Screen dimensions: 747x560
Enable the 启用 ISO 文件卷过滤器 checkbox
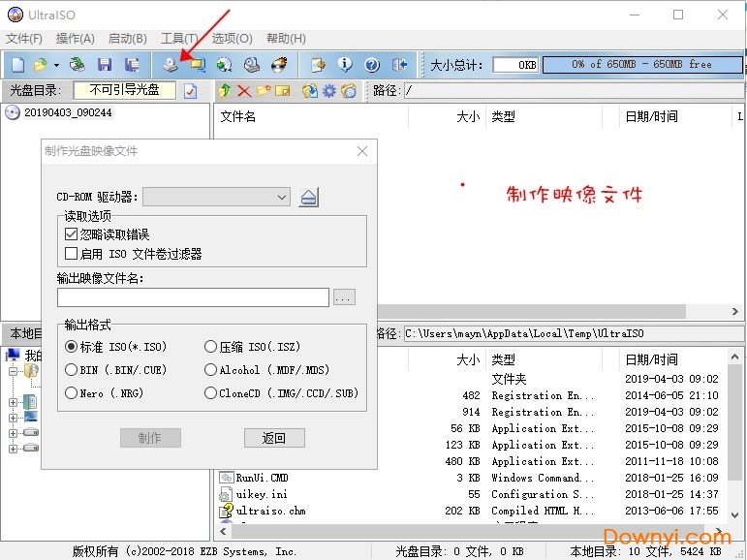point(71,254)
